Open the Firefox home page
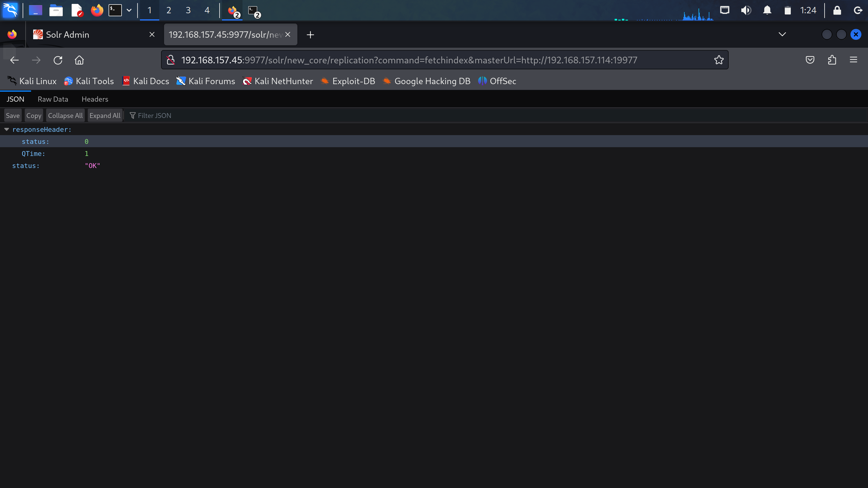 coord(79,60)
